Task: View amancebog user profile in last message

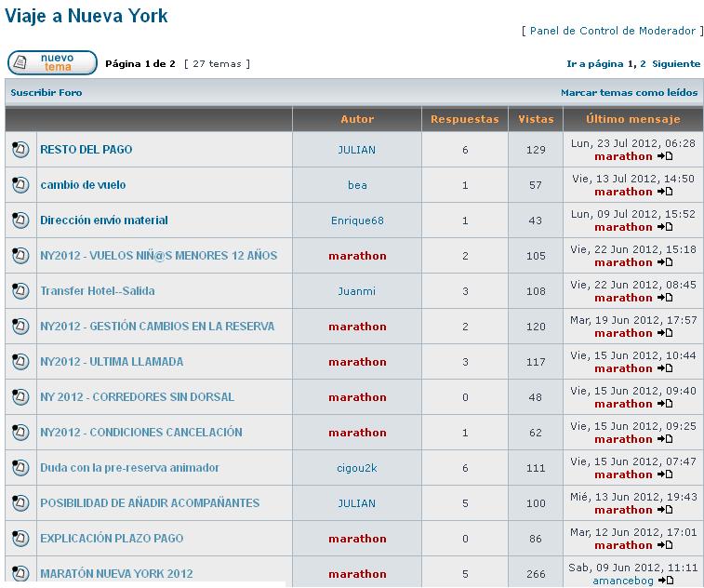Action: [x=622, y=581]
